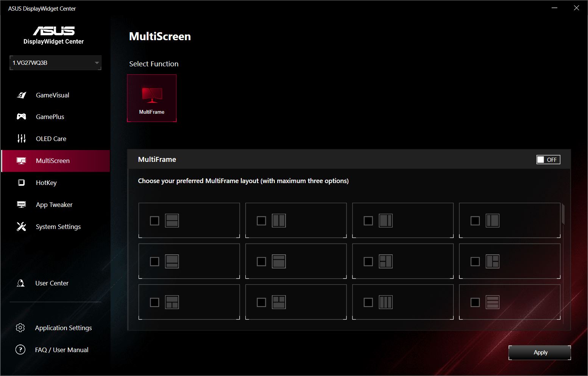Toggle the MultiFrame OFF switch
The height and width of the screenshot is (376, 588).
(x=548, y=160)
